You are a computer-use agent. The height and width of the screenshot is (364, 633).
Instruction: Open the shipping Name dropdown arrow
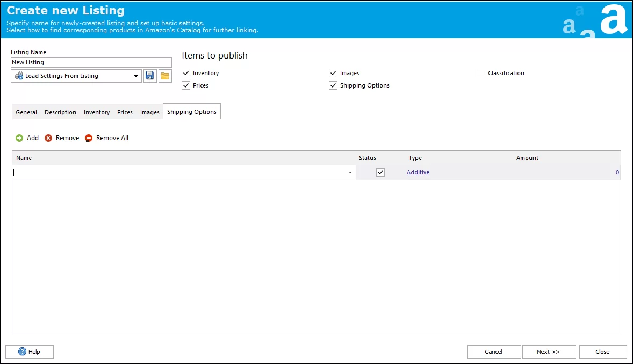[350, 173]
